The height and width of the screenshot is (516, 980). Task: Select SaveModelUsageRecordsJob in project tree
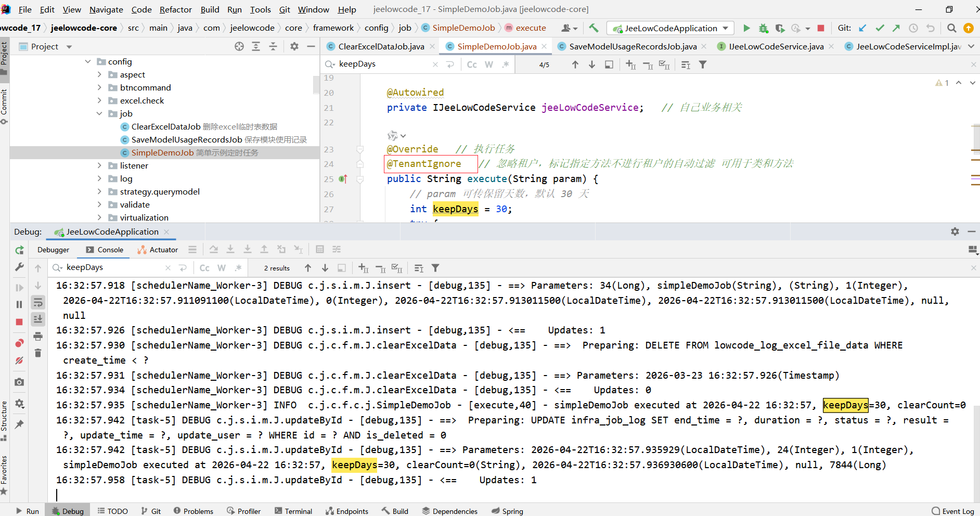[186, 139]
